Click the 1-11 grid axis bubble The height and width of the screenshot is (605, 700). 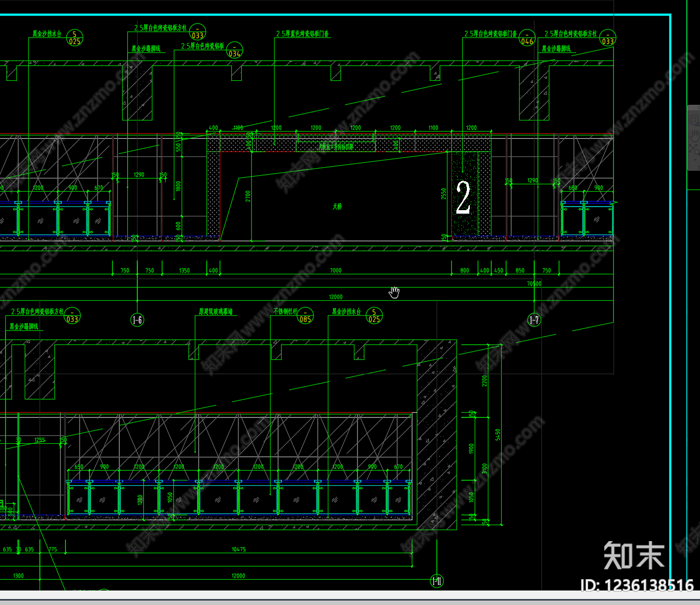[x=436, y=581]
